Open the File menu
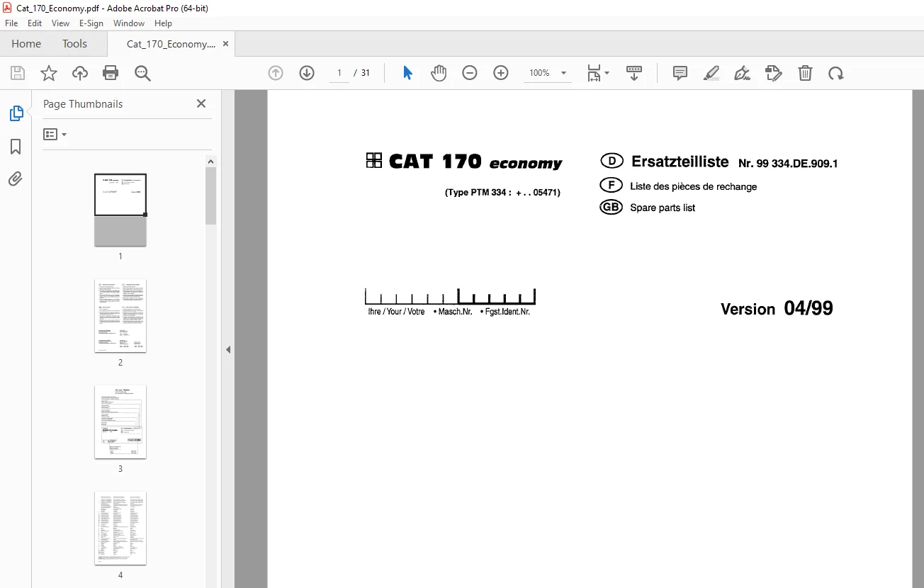The width and height of the screenshot is (924, 588). (11, 23)
